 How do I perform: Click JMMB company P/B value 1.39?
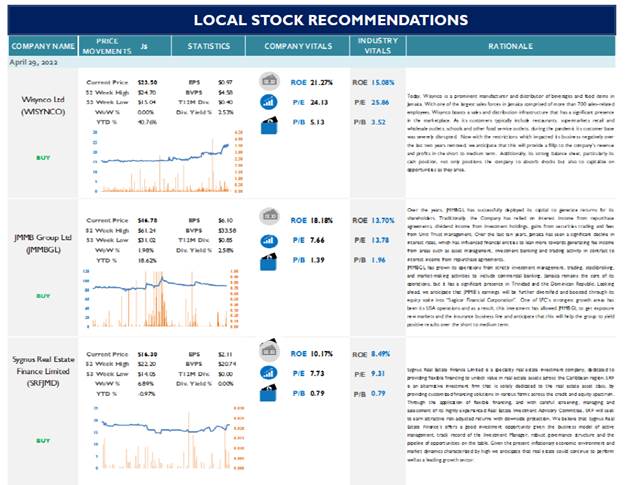(x=317, y=260)
